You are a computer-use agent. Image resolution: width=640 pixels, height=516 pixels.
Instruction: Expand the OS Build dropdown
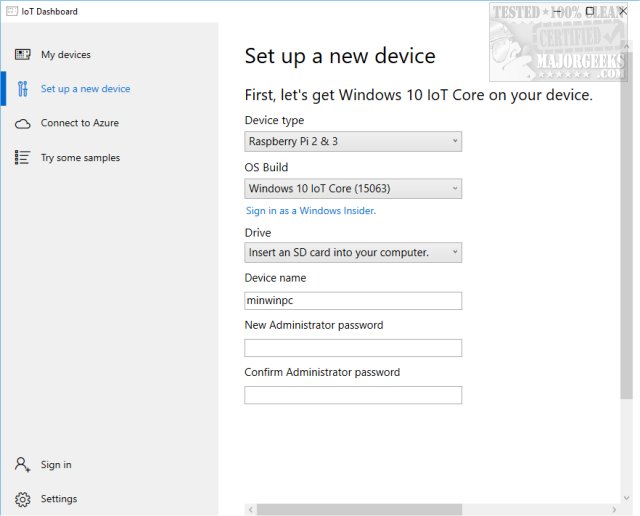click(353, 188)
